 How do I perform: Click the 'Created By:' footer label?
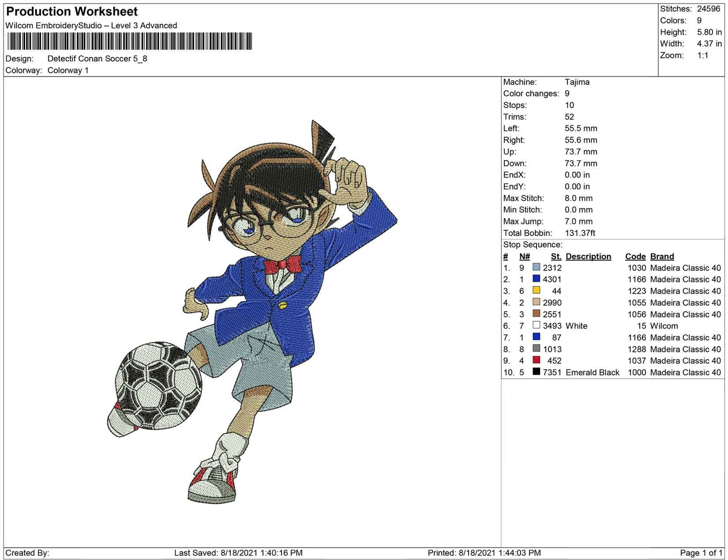27,553
